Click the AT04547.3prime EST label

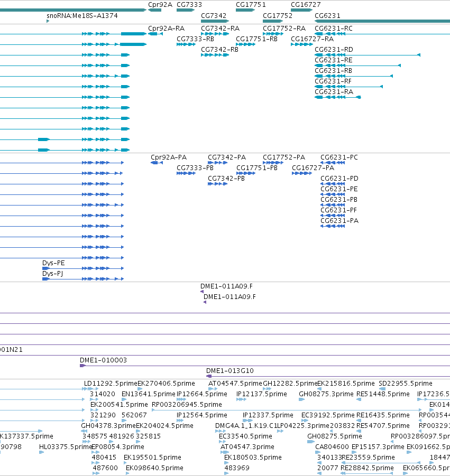coord(247,447)
